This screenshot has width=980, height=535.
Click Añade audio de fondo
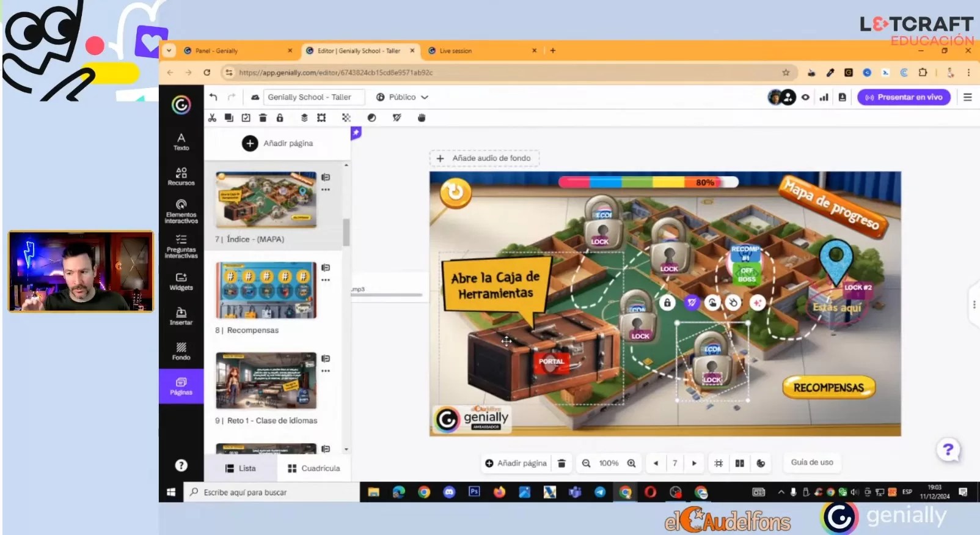pos(484,158)
